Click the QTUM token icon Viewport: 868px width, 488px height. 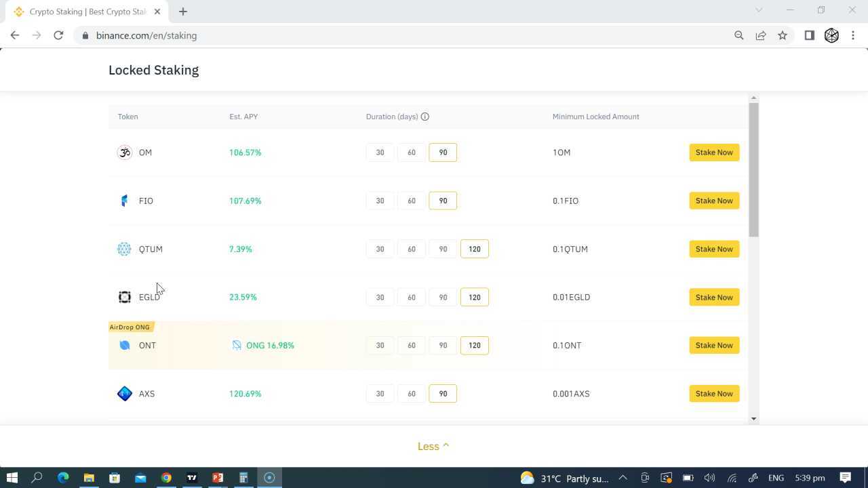tap(124, 249)
